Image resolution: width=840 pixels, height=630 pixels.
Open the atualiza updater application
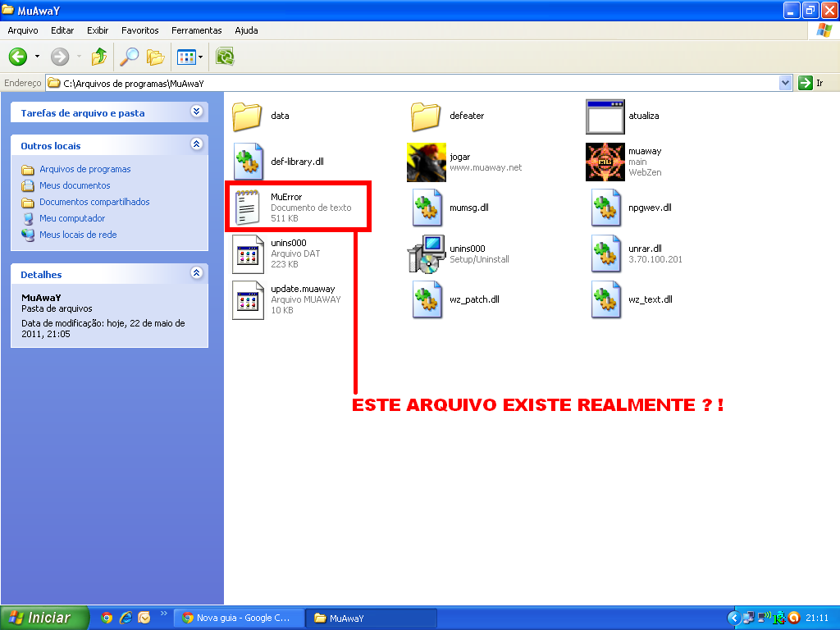605,116
